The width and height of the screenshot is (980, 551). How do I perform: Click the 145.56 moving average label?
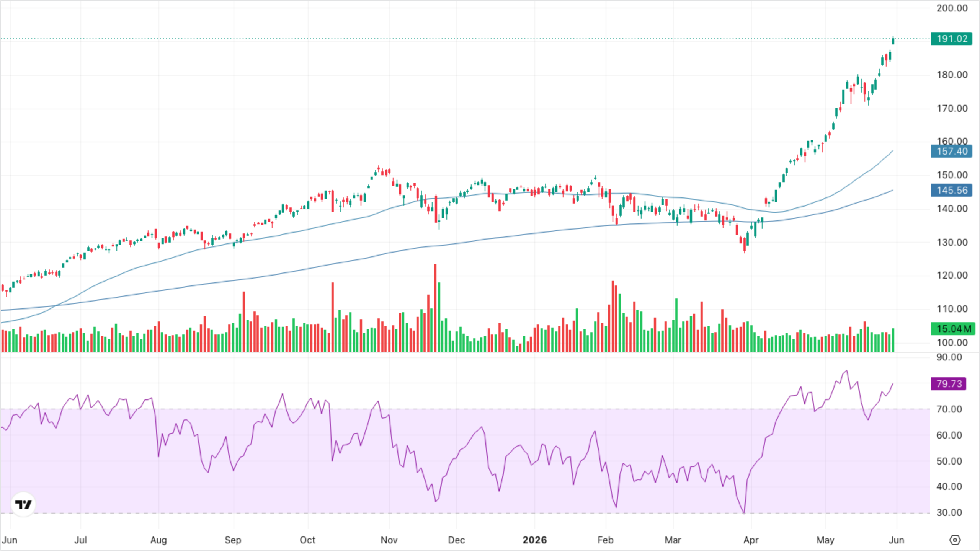[x=952, y=190]
